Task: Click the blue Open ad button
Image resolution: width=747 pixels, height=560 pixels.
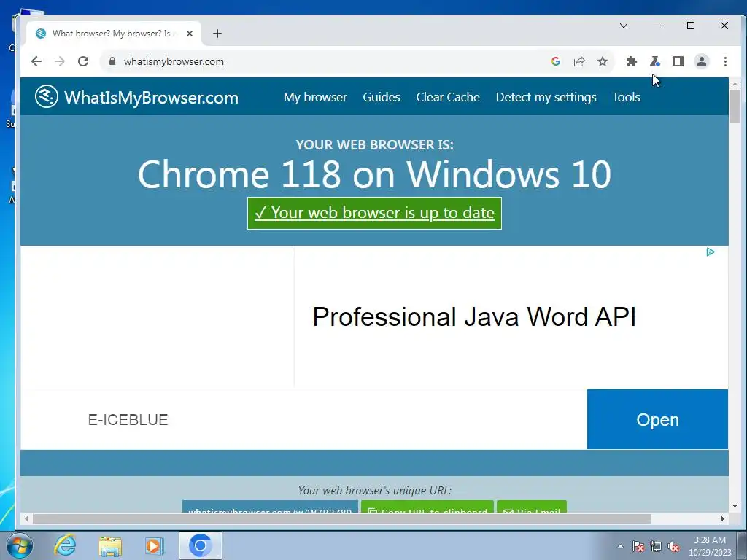Action: pyautogui.click(x=657, y=419)
